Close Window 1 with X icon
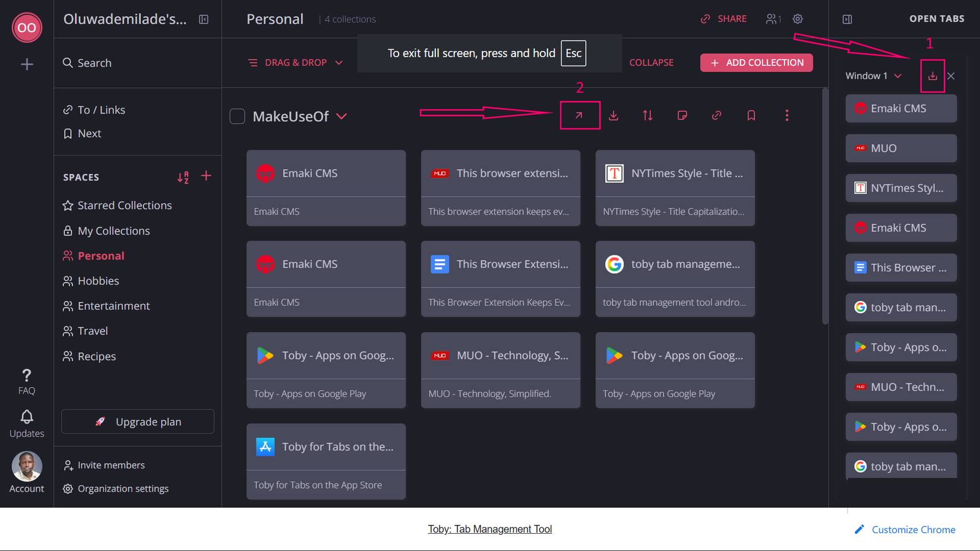This screenshot has height=551, width=980. tap(951, 76)
